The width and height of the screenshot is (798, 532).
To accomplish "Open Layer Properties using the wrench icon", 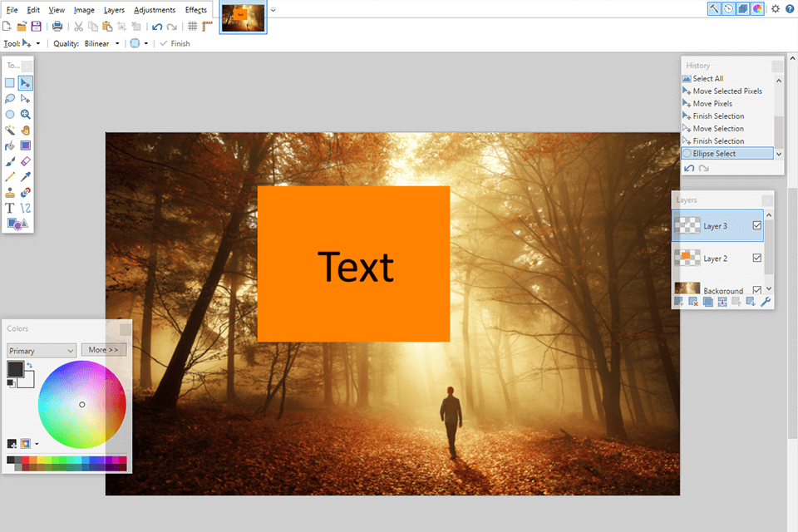I will (765, 302).
